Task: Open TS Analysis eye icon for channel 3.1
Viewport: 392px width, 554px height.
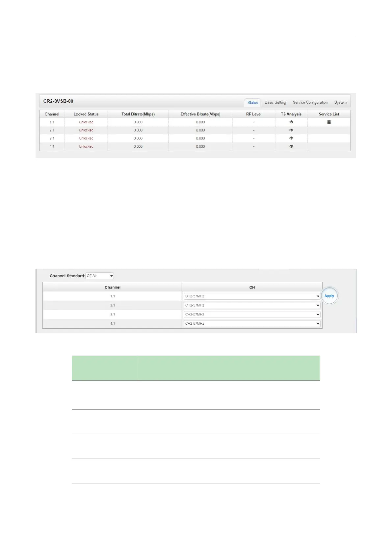Action: pos(291,138)
